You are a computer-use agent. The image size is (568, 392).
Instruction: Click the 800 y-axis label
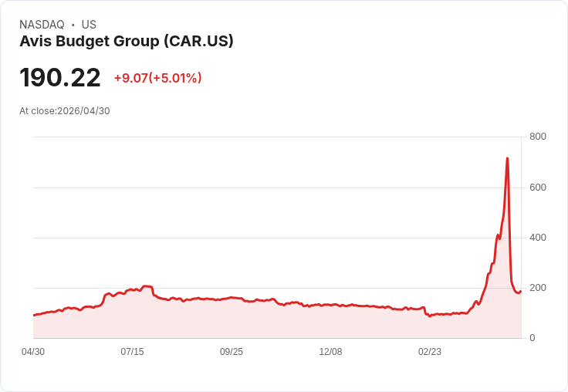coord(538,137)
